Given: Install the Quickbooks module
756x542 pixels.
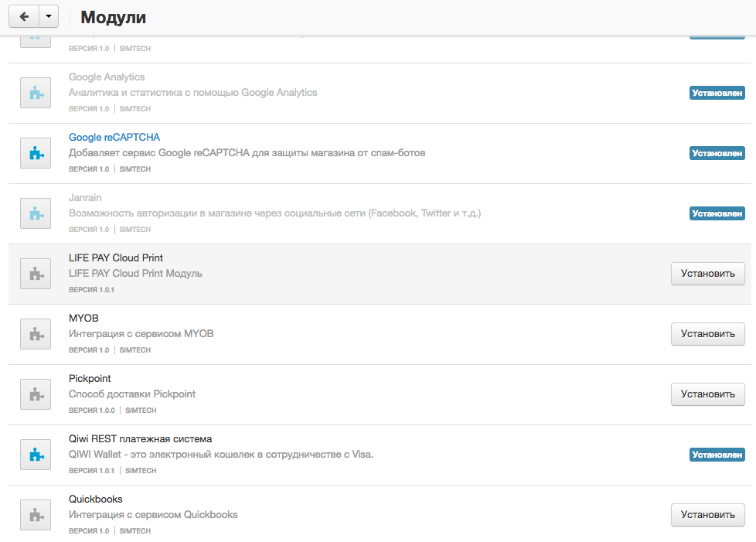Looking at the screenshot, I should click(708, 514).
